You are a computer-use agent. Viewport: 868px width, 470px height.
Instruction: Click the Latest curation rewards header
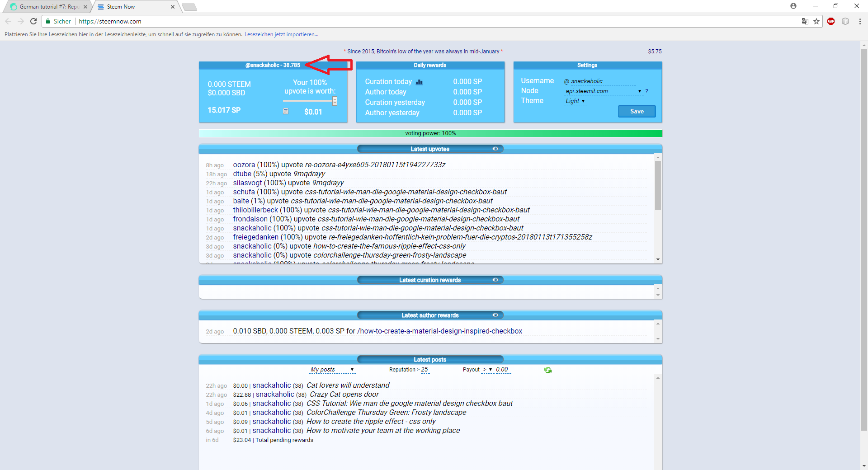coord(430,280)
